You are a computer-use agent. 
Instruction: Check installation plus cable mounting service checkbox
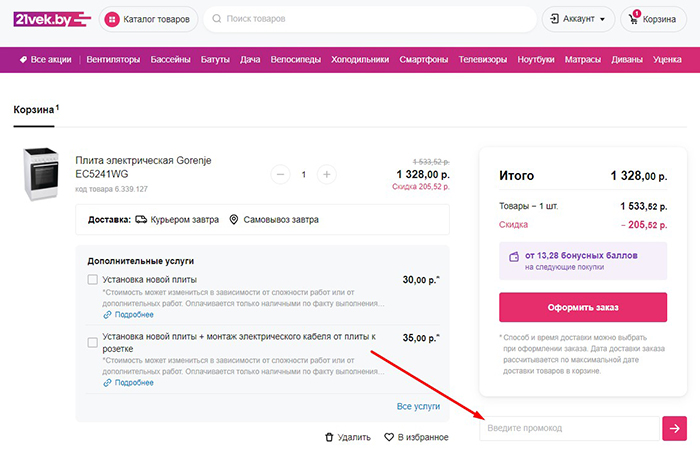click(x=92, y=343)
